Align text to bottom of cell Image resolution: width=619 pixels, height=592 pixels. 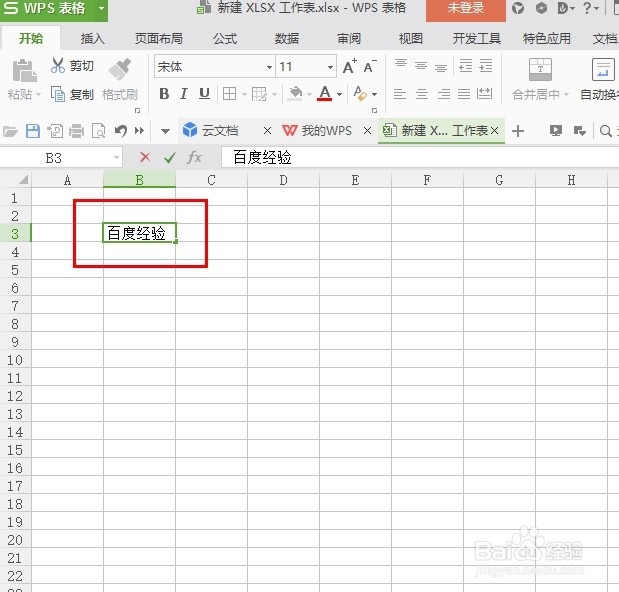coord(441,66)
